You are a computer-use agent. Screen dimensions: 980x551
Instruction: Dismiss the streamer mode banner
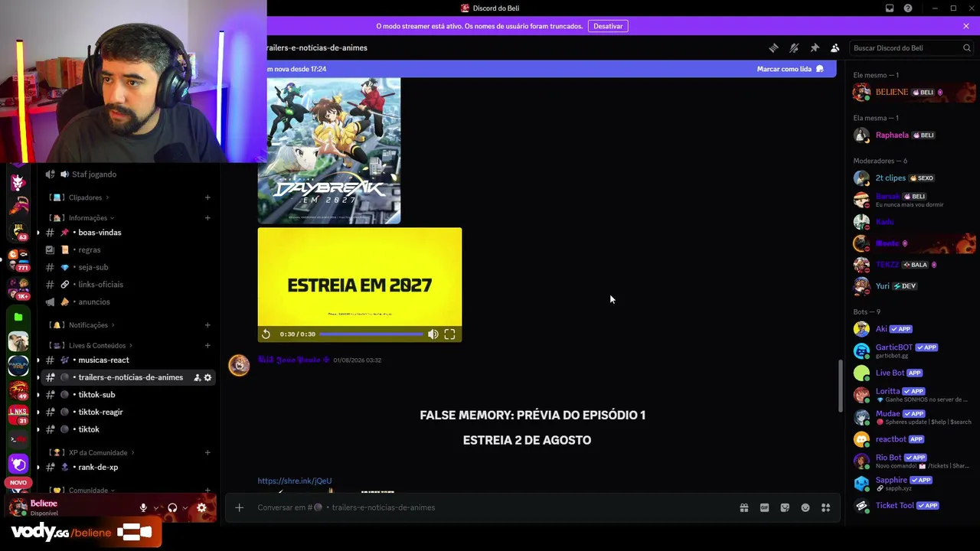(966, 26)
